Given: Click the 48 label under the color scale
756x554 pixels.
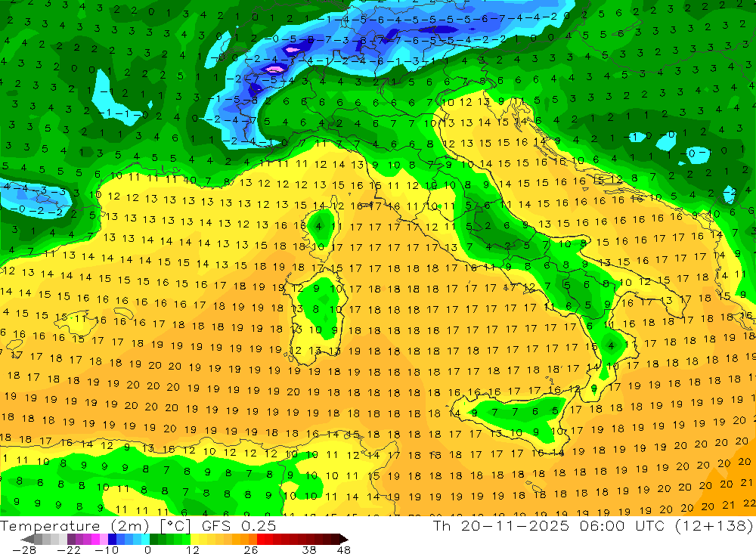Looking at the screenshot, I should point(343,549).
